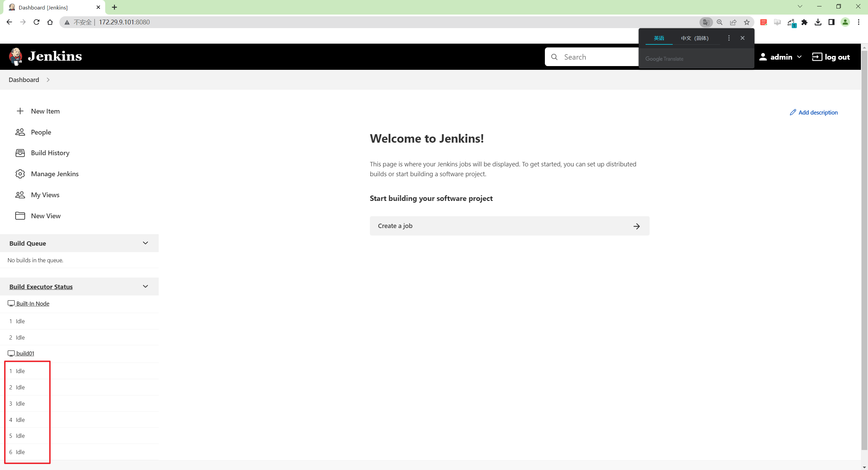Click the address bar URL
This screenshot has width=868, height=470.
click(124, 22)
